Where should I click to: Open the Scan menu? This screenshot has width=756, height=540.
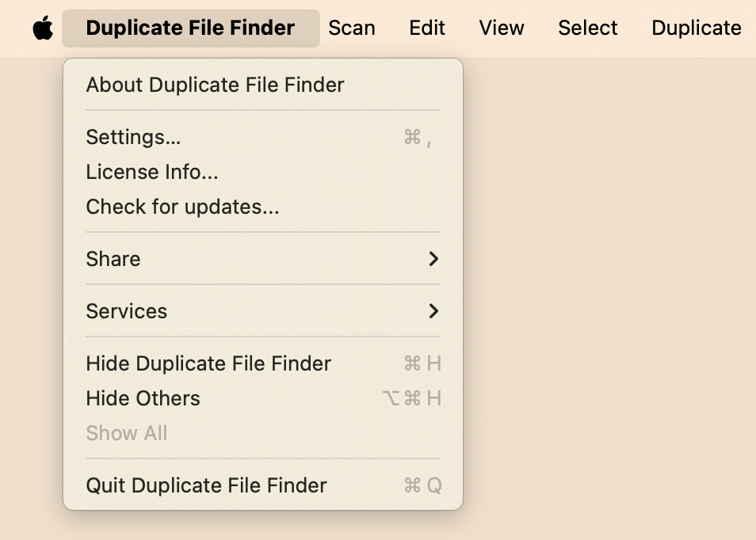coord(352,29)
